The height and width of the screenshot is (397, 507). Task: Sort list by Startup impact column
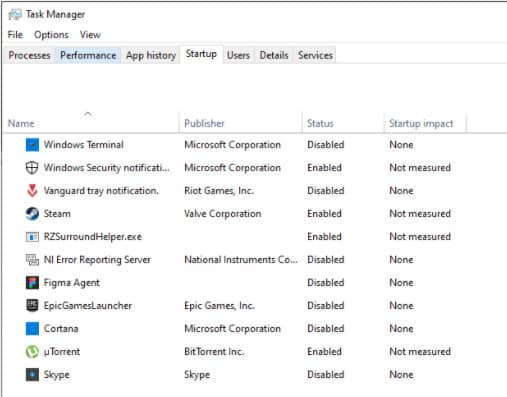pyautogui.click(x=421, y=123)
